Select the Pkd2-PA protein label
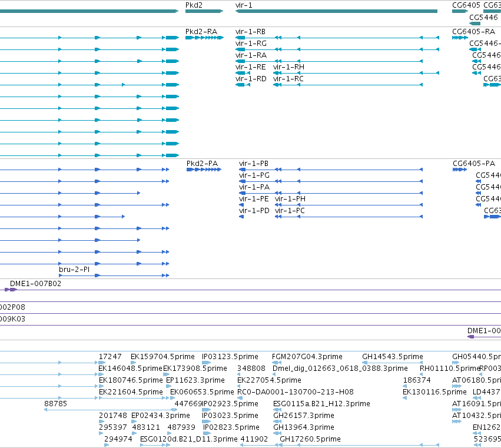Viewport: 501px width, 448px height. click(202, 164)
